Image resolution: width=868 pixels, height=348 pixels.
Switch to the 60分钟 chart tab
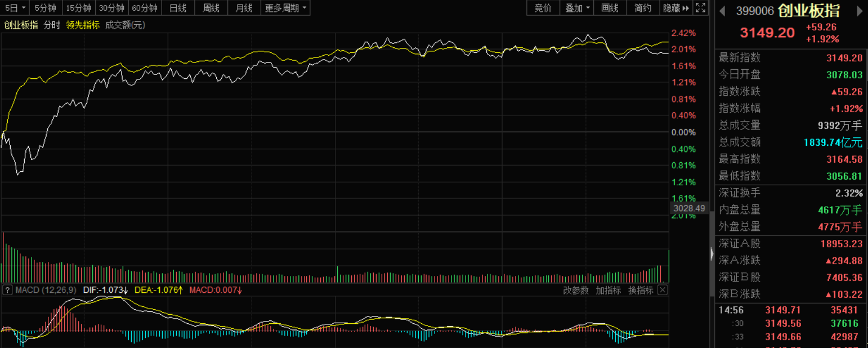point(145,8)
